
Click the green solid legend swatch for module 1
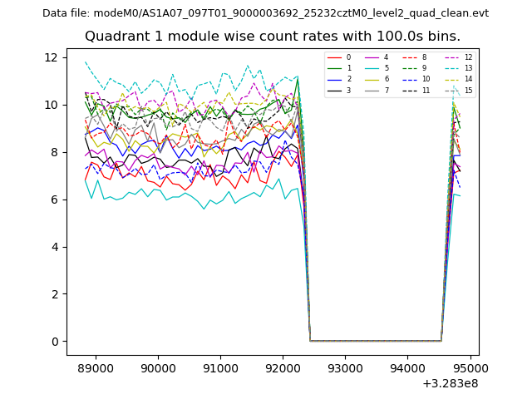(x=335, y=68)
